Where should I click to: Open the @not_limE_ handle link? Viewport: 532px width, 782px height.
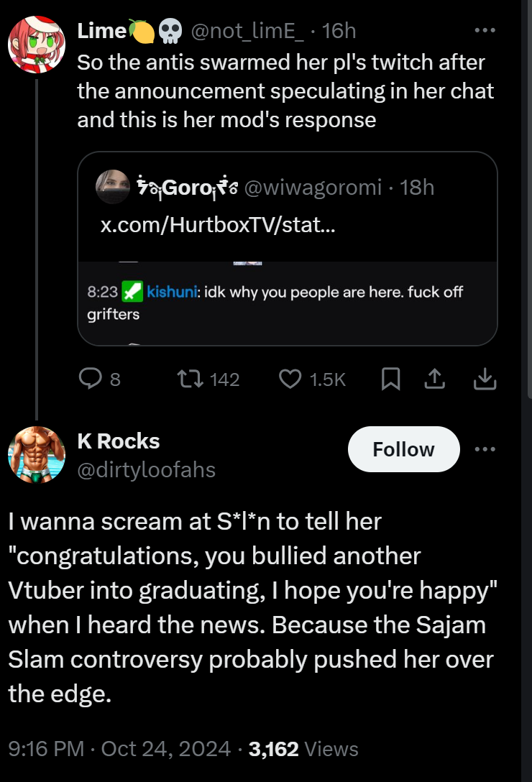(247, 31)
